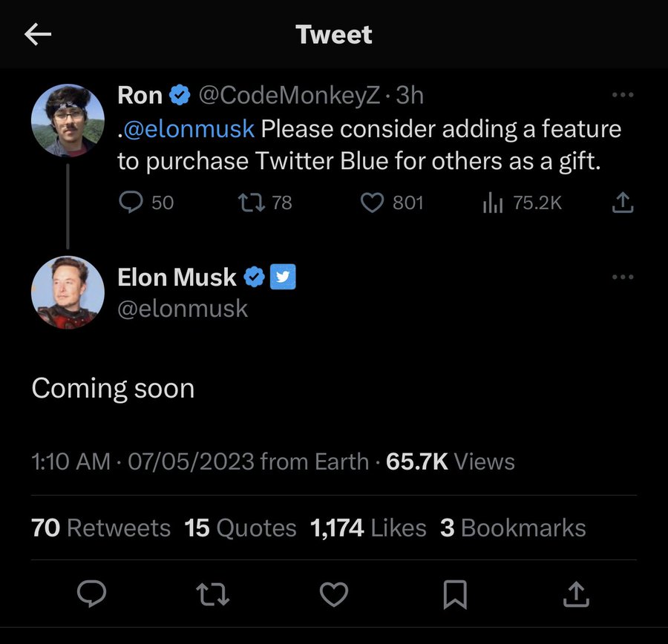
Task: Reply to Ron's tweet via comment icon
Action: (x=131, y=202)
